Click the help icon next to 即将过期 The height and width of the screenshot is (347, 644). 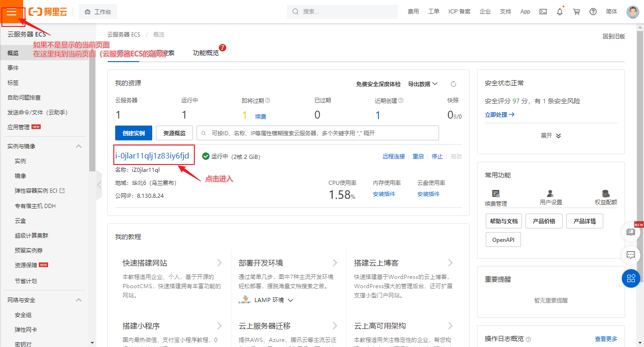267,100
